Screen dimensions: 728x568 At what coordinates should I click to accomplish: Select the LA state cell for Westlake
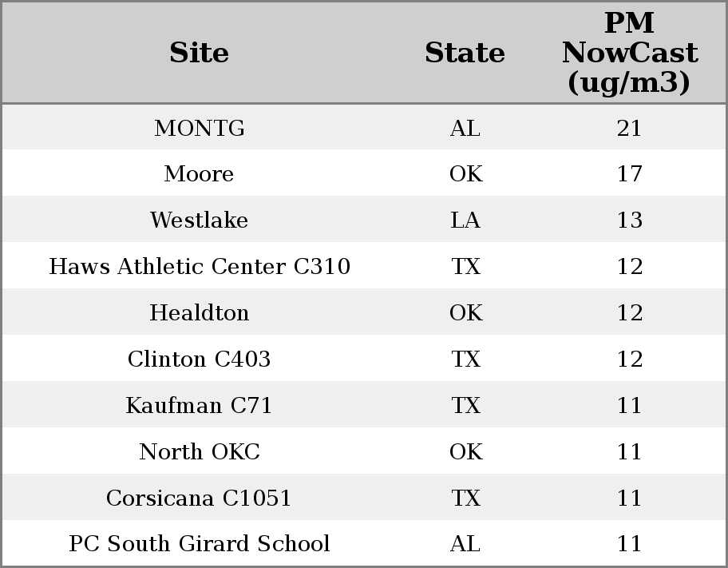[x=465, y=220]
